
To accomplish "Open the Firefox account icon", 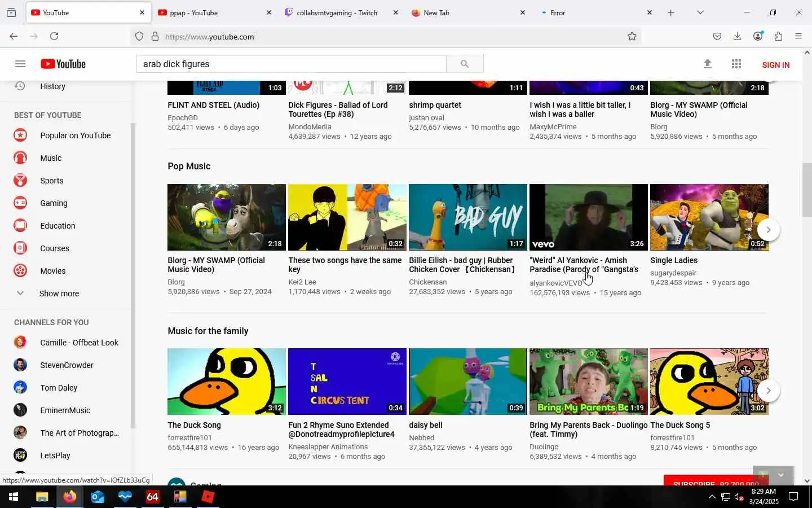I will [758, 36].
